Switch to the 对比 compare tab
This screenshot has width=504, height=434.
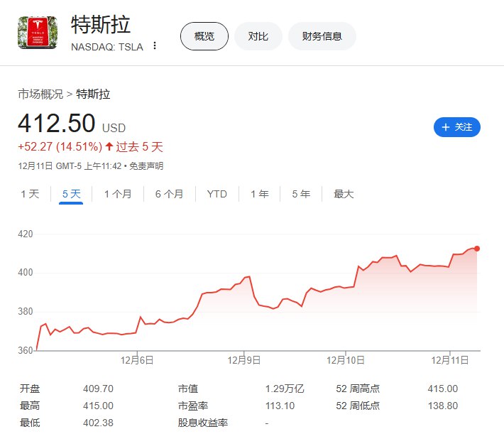point(258,36)
